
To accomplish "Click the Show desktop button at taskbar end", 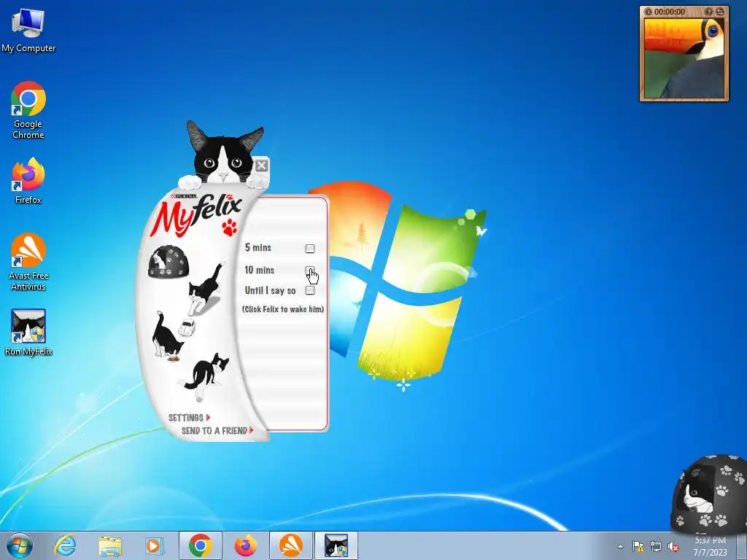I will pyautogui.click(x=742, y=545).
